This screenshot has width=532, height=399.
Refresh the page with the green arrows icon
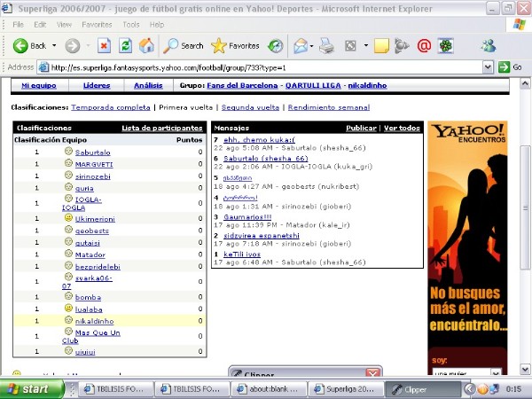(125, 45)
